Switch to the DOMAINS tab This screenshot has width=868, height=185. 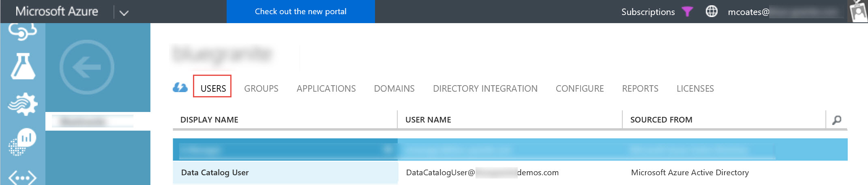tap(394, 88)
